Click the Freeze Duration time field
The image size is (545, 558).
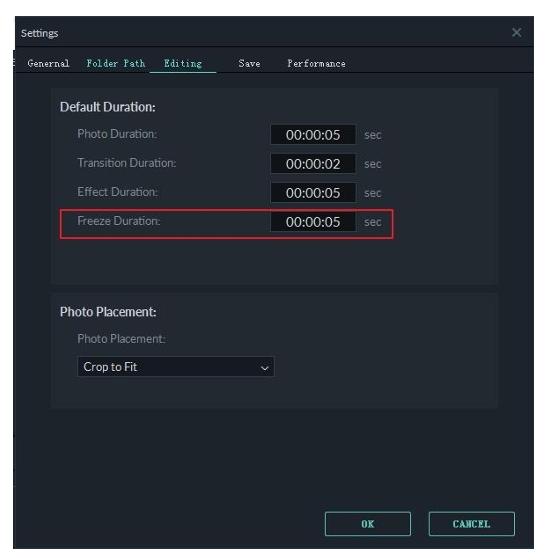click(x=313, y=222)
